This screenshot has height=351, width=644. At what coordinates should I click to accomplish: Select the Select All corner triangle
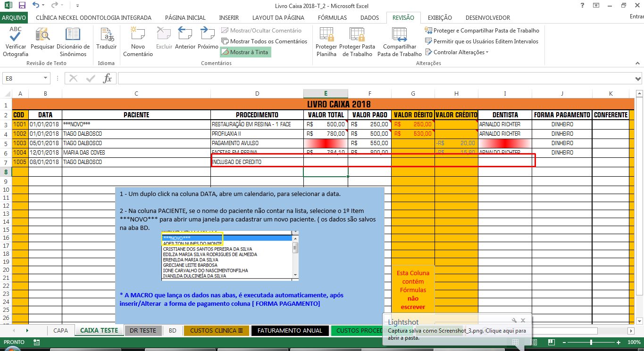pos(6,93)
